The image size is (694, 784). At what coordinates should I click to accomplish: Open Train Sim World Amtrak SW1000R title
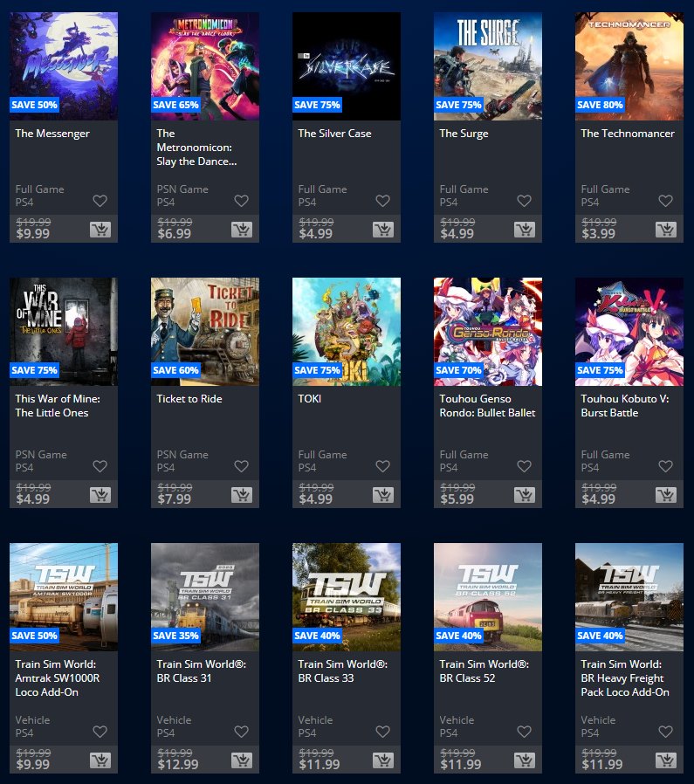[57, 678]
